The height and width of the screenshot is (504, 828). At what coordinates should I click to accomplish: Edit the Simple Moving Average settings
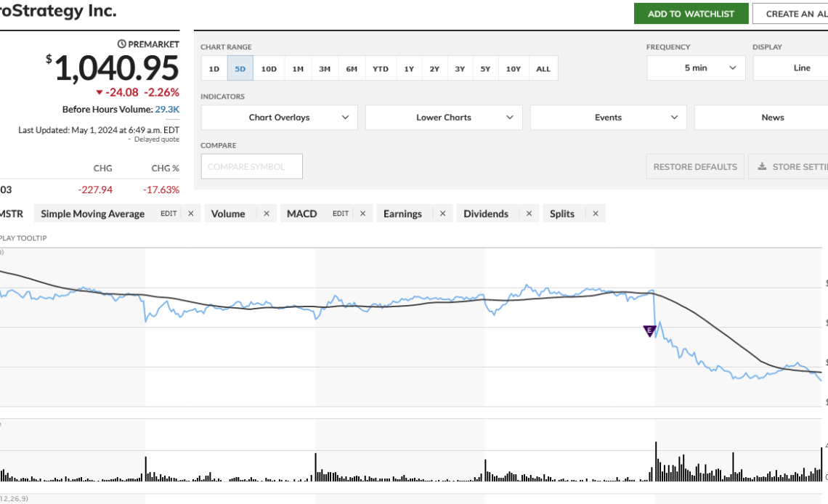(x=169, y=214)
